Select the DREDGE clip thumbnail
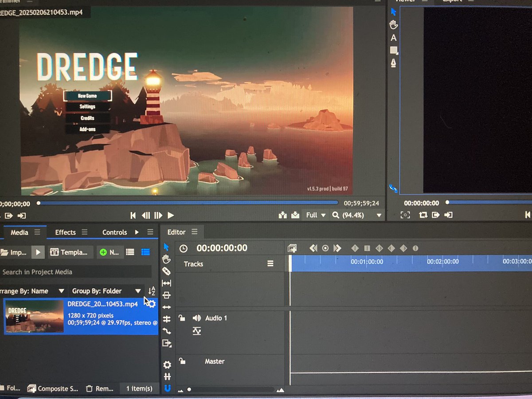532x399 pixels. (35, 316)
